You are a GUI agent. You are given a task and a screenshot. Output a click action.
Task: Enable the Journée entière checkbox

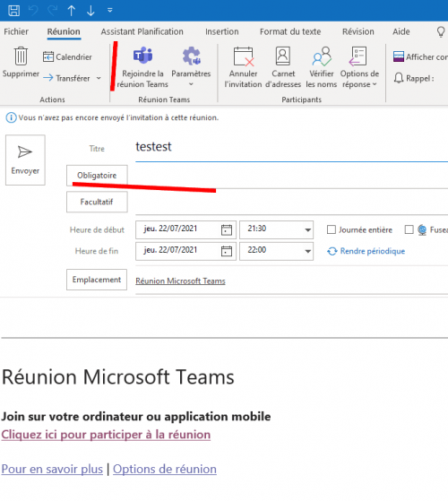click(332, 229)
